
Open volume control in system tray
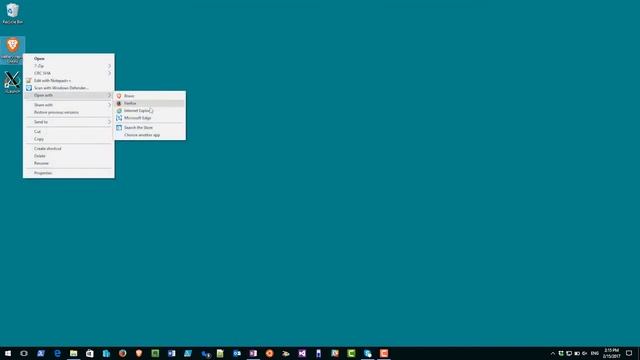pyautogui.click(x=585, y=353)
